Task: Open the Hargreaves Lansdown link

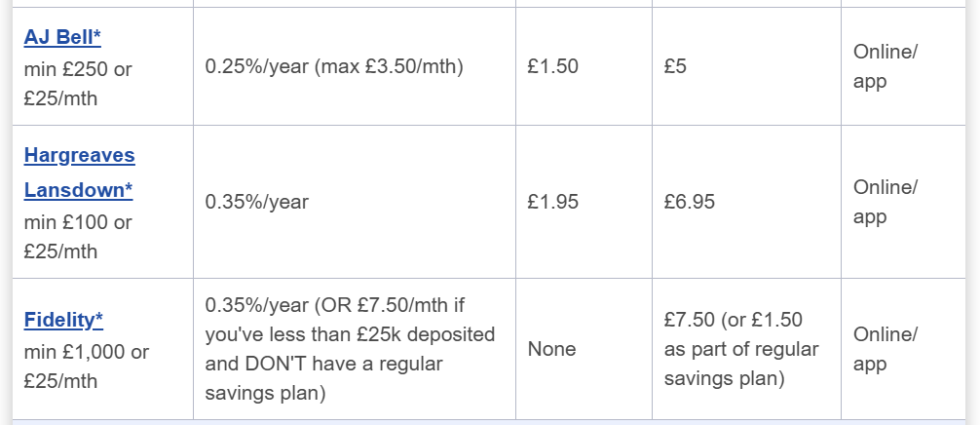Action: [x=79, y=172]
